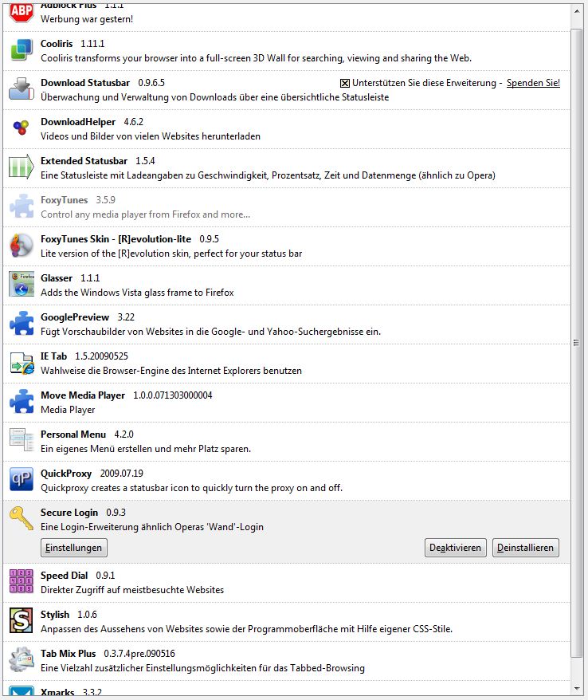Select the 'Download Statusbar' title
The image size is (588, 700).
pyautogui.click(x=85, y=83)
